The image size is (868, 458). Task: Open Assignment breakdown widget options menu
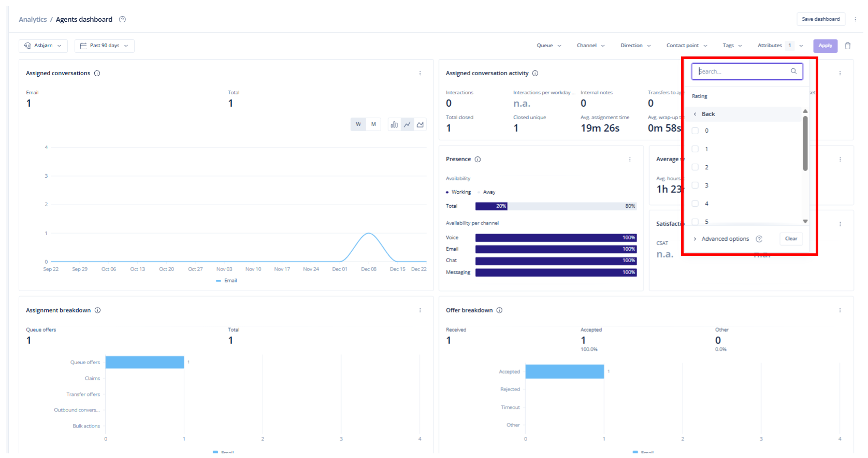tap(420, 310)
